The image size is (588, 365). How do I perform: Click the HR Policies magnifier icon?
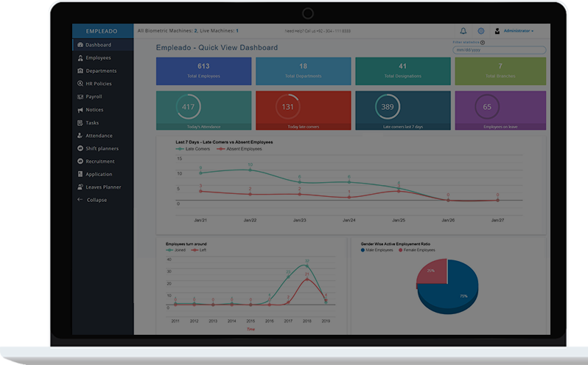80,83
